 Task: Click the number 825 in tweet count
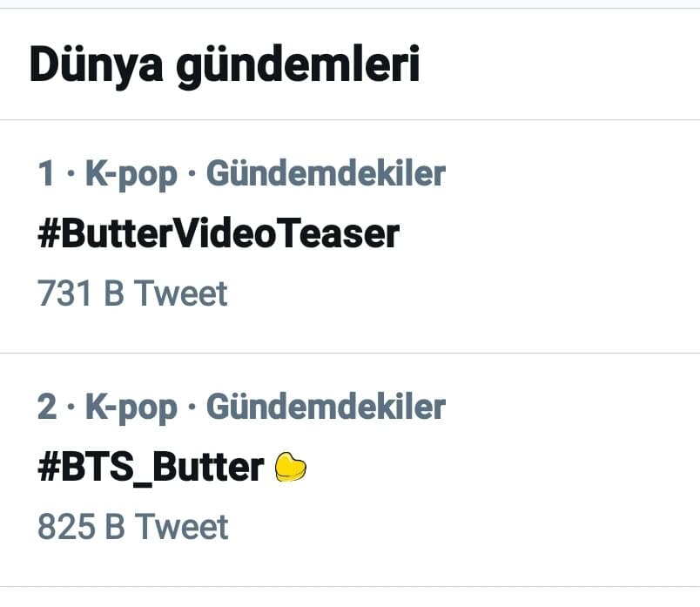(x=65, y=527)
